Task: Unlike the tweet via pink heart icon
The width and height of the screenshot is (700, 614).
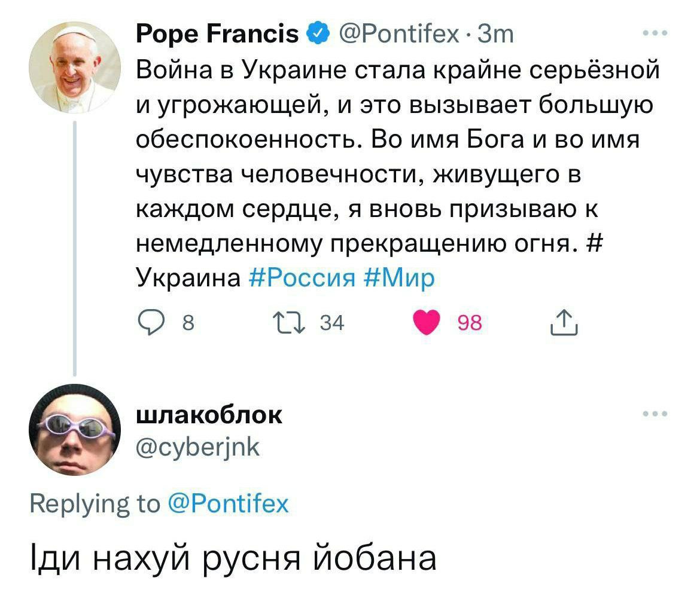Action: 427,323
